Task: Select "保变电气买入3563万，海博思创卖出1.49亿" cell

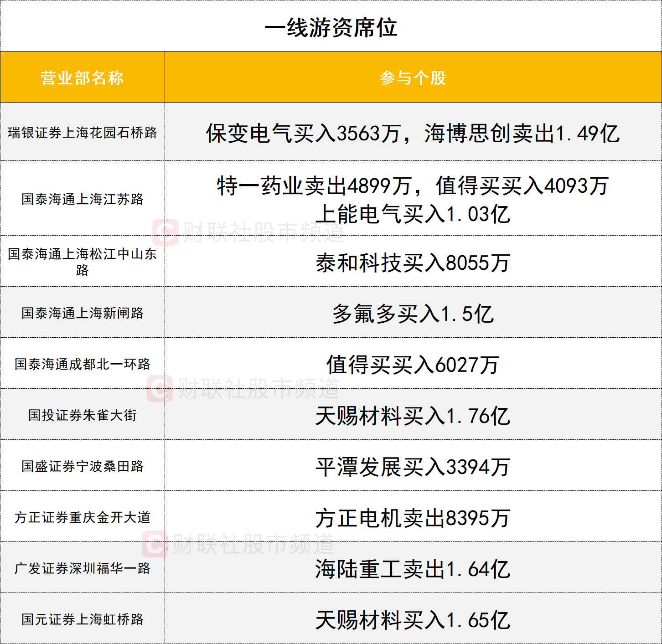Action: (x=413, y=132)
